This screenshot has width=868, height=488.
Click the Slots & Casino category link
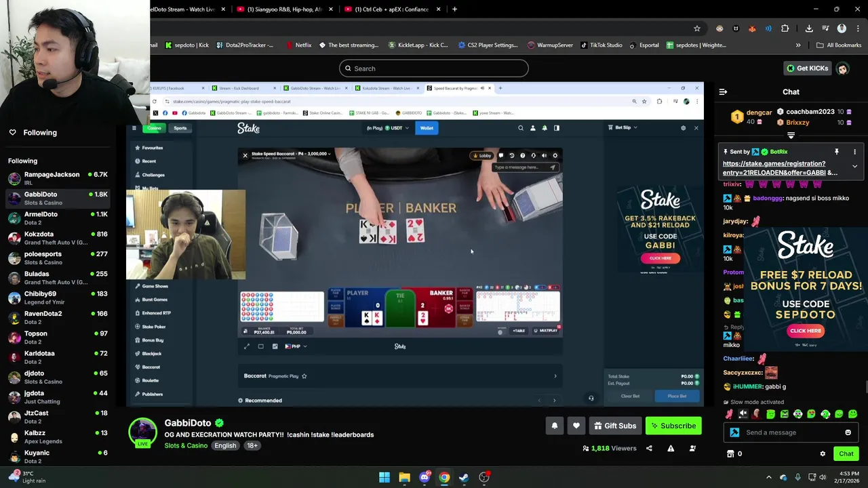point(186,446)
